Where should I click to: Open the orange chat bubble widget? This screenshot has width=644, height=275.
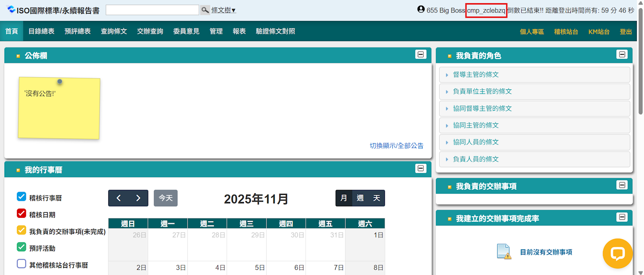(x=617, y=253)
